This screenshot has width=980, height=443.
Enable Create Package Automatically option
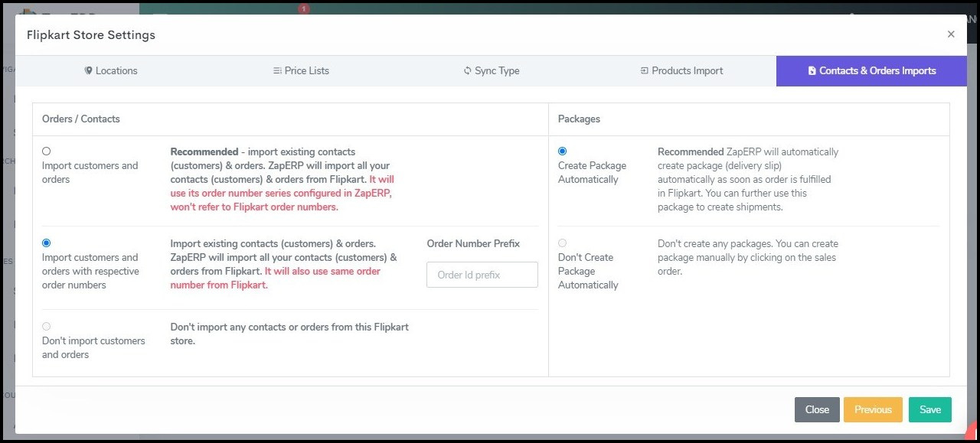[563, 151]
